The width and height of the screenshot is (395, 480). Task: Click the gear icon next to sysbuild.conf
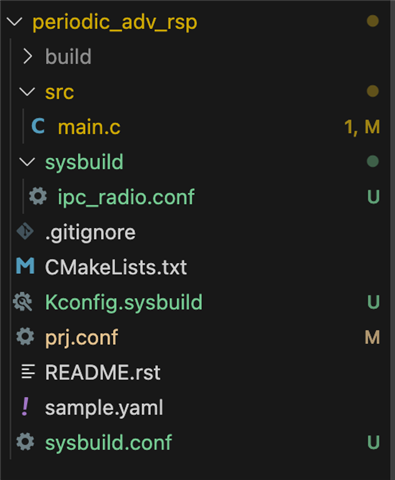coord(25,442)
